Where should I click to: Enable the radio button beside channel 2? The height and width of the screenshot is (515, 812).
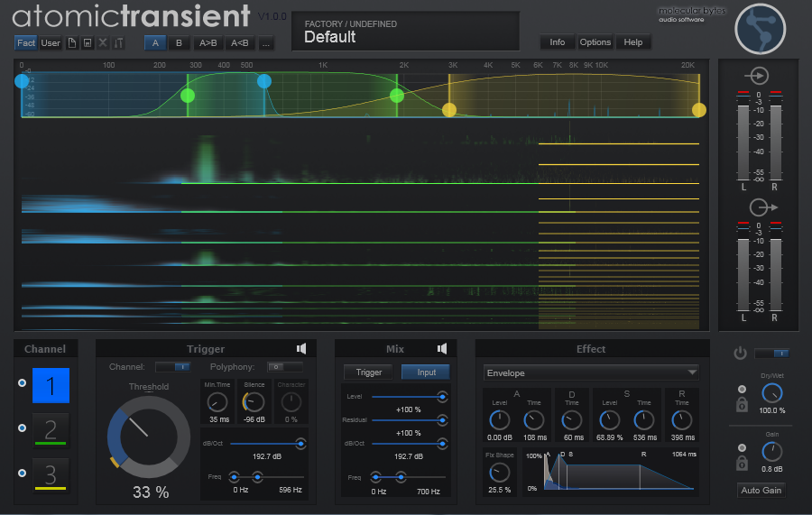[x=23, y=428]
